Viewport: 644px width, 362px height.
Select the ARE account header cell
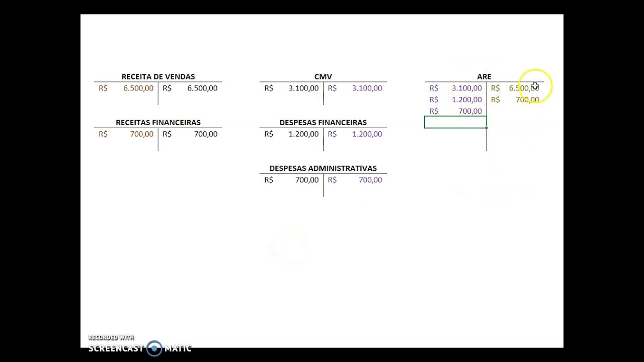coord(484,76)
